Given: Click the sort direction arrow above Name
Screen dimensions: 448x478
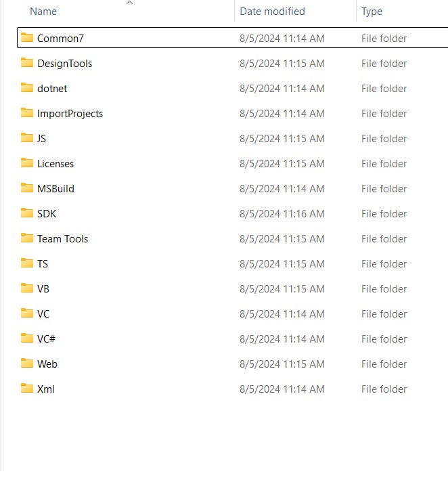Looking at the screenshot, I should 129,3.
